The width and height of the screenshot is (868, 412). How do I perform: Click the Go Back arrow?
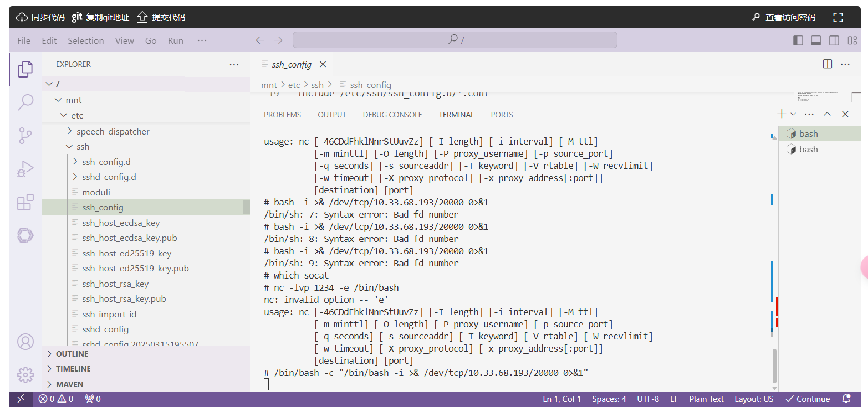point(260,40)
